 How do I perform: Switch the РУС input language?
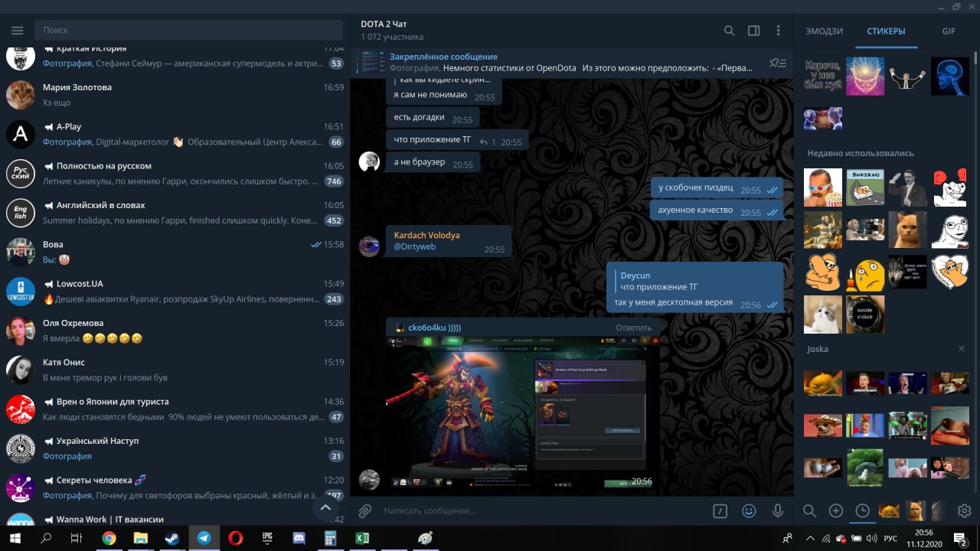890,538
